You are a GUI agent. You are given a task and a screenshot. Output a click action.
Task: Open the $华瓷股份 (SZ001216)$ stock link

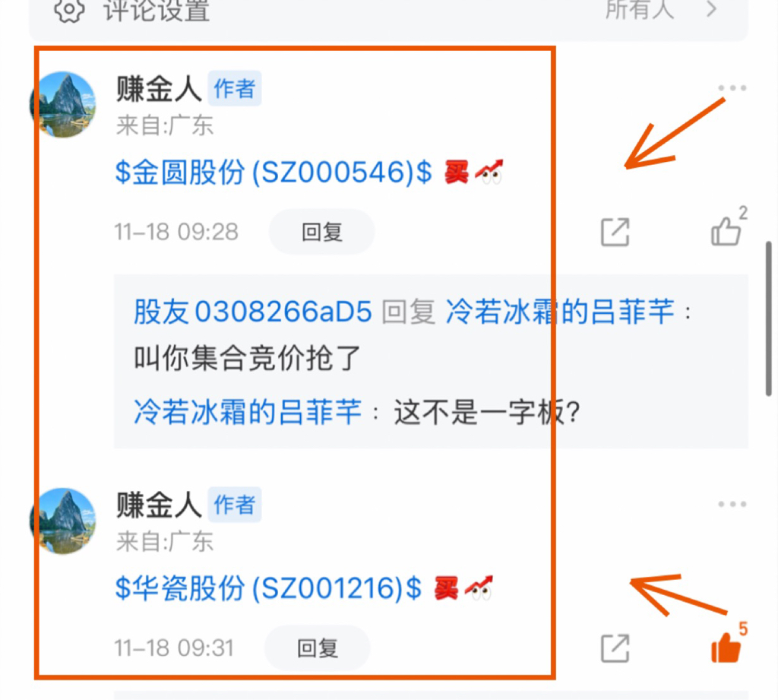click(x=268, y=588)
